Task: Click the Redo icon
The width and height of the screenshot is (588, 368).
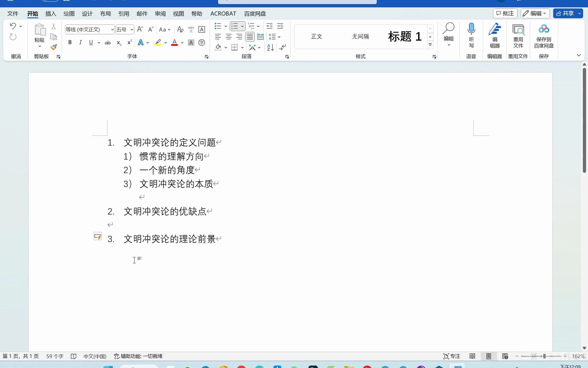Action: pos(13,37)
